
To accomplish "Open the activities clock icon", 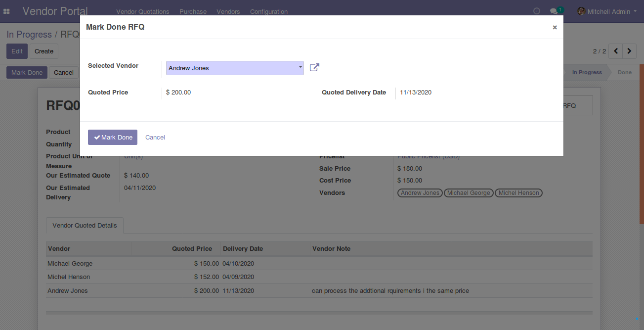I will (x=537, y=11).
